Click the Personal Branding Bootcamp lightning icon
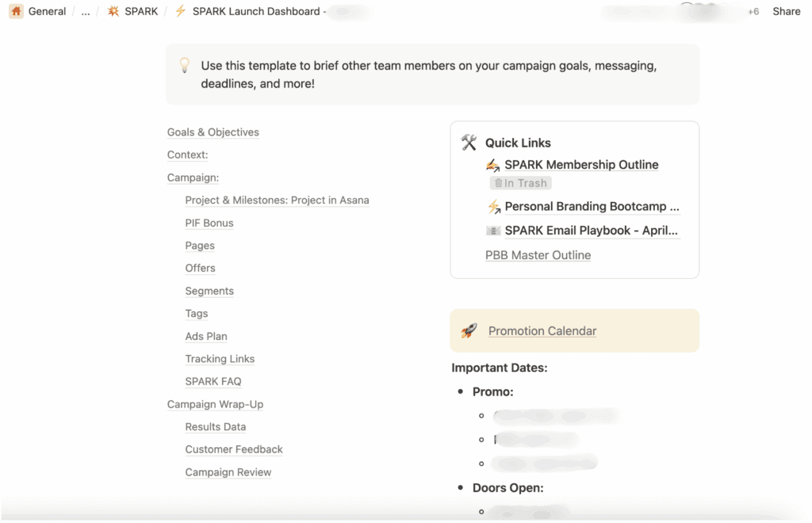The image size is (812, 523). [x=493, y=206]
